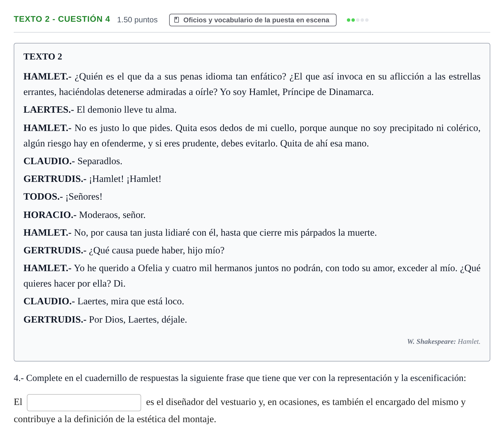Click the line 'GERTRUDIS.- Por Dios, Laertes, déjale.'
The width and height of the screenshot is (504, 441).
click(x=105, y=319)
